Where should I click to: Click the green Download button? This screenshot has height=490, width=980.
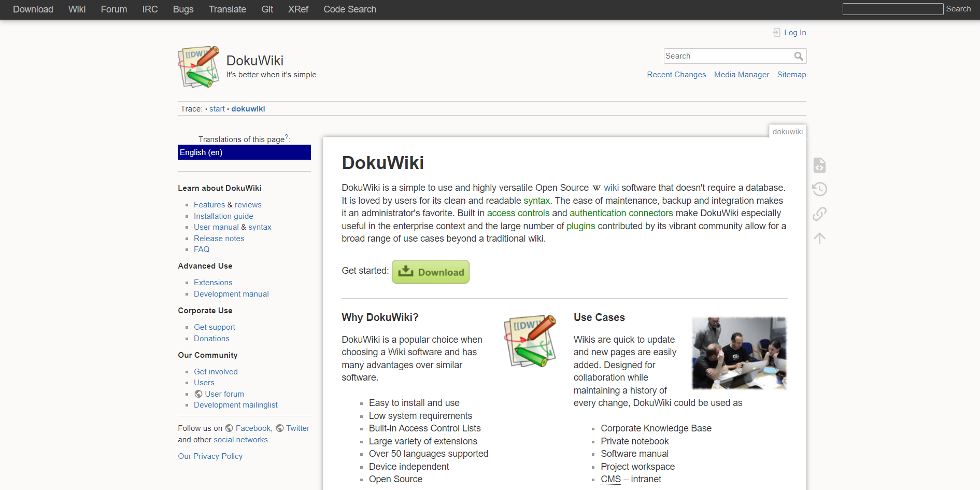pos(431,272)
